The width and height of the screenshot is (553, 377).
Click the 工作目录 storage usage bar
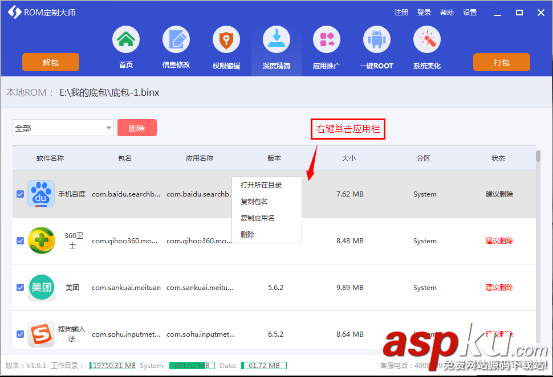point(112,366)
